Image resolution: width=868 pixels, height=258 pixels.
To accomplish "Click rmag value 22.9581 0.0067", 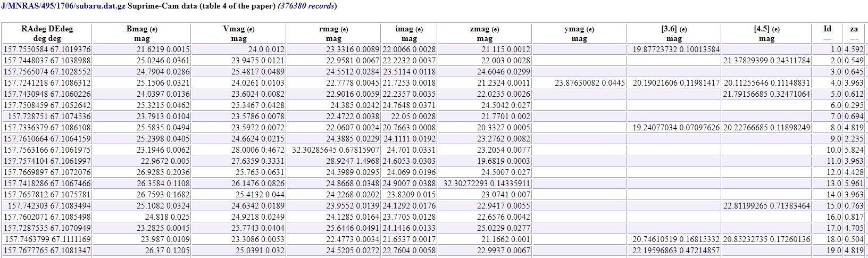I will click(x=353, y=61).
